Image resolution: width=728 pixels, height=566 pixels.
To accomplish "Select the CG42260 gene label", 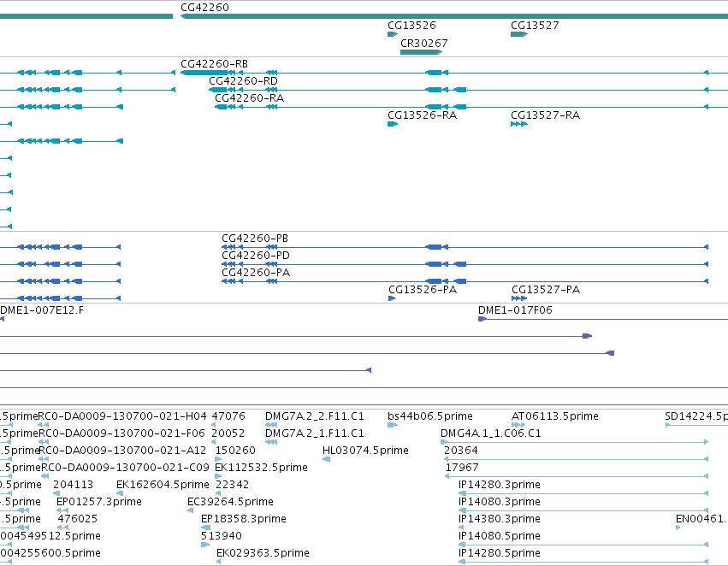I will pyautogui.click(x=204, y=8).
